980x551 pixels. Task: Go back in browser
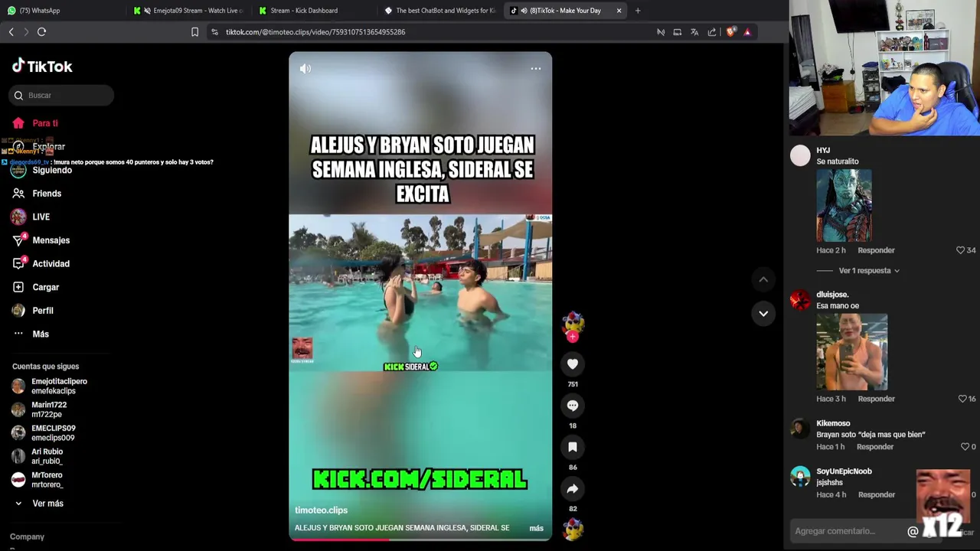11,32
